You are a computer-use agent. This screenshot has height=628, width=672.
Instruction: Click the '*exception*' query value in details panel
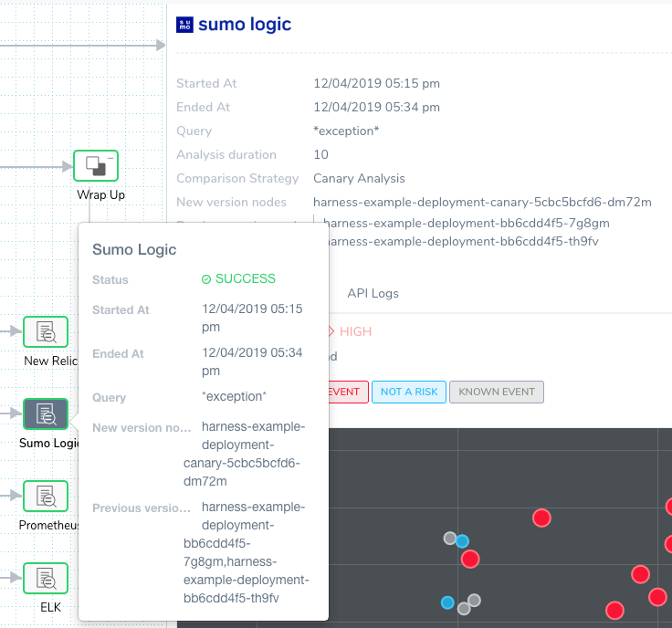(x=346, y=131)
